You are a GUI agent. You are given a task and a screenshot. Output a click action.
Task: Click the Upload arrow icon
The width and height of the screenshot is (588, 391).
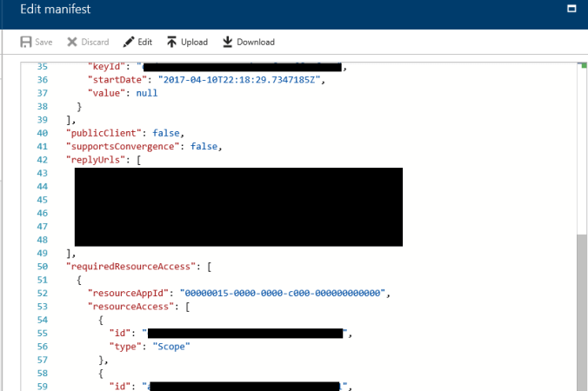point(172,42)
